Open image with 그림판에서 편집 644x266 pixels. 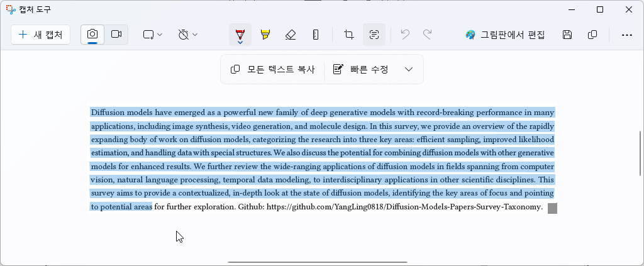click(x=505, y=35)
